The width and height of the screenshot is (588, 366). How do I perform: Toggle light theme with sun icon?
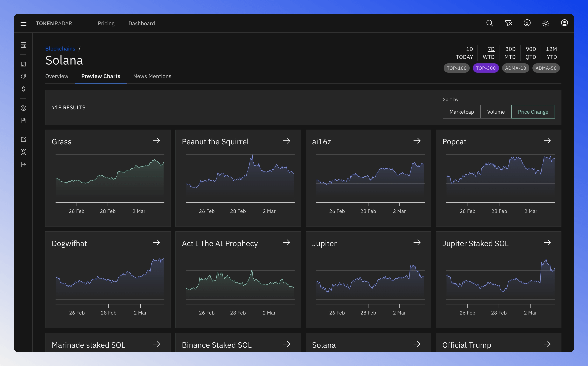[546, 23]
